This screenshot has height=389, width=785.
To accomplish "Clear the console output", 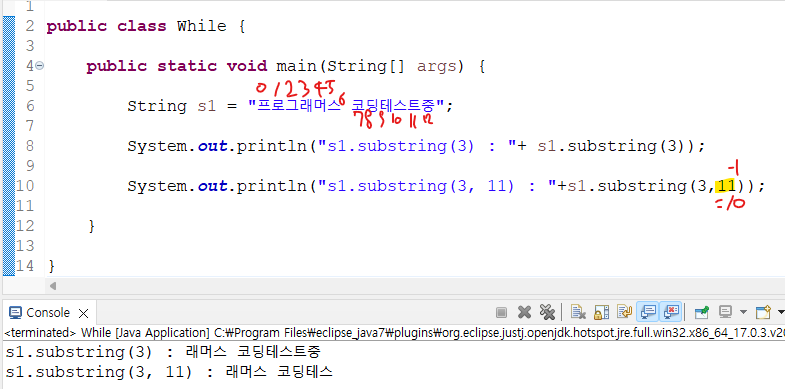I will point(578,313).
